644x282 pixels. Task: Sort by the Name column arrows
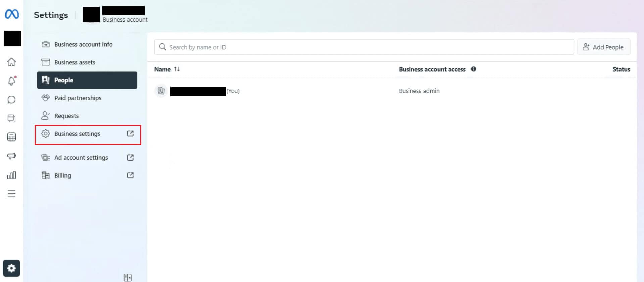point(177,69)
